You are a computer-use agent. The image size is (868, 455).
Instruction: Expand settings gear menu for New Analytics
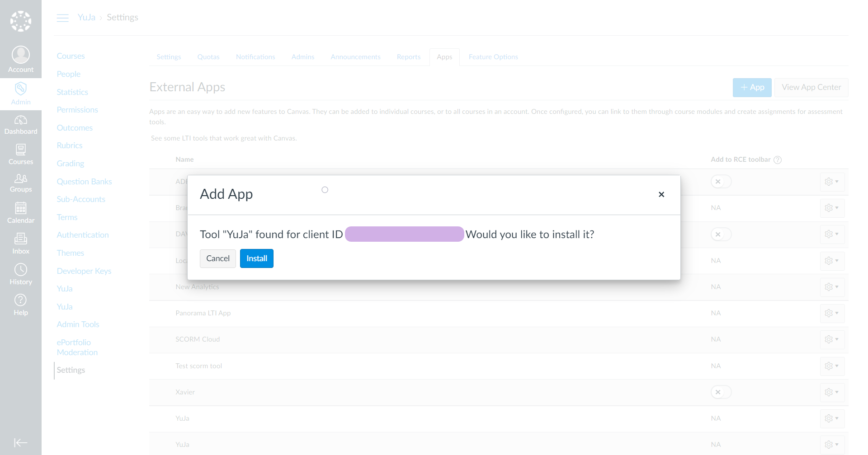(x=831, y=287)
